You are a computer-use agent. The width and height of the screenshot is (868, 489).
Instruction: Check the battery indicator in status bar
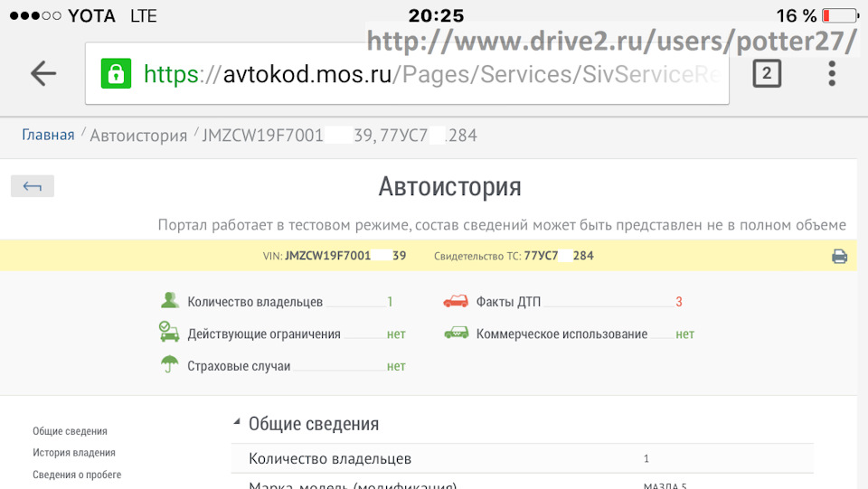point(840,15)
